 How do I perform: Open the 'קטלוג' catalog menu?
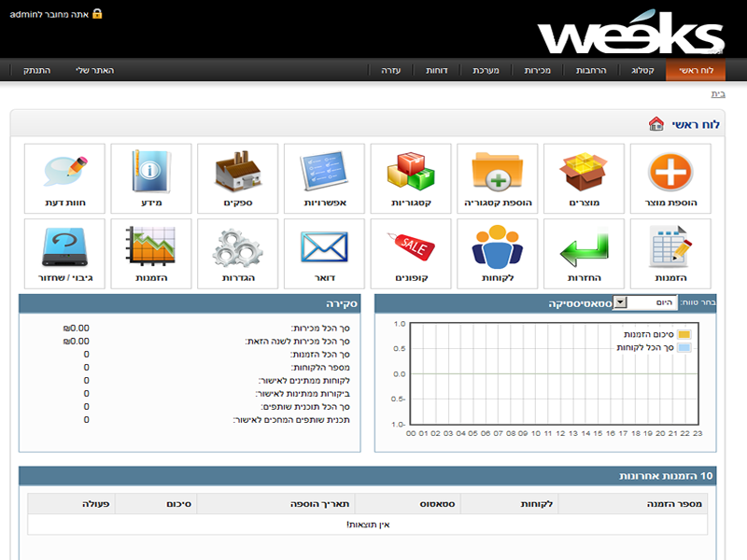click(642, 71)
